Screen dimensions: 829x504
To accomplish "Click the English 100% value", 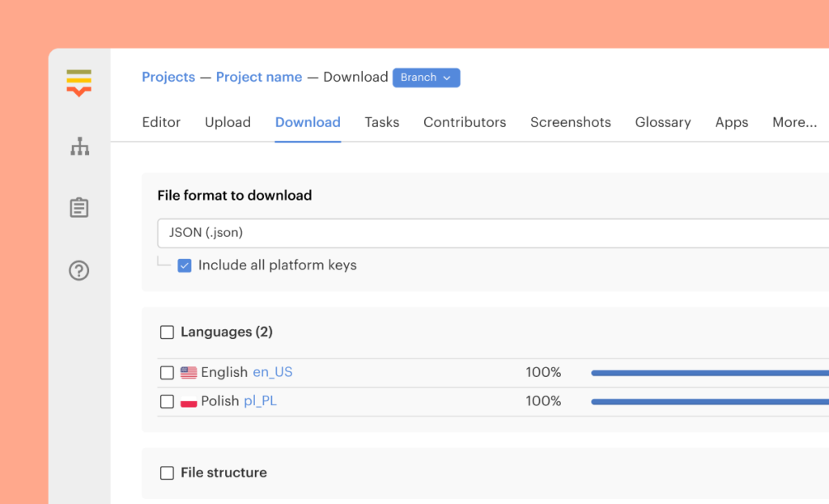I will (x=543, y=372).
